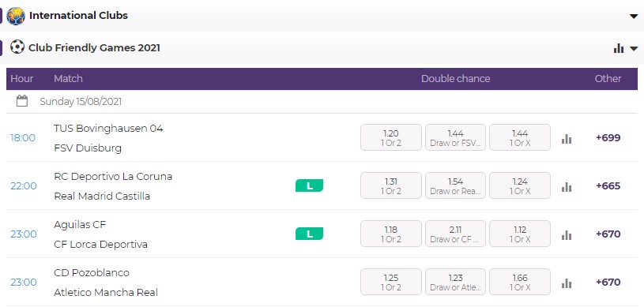
Task: Select 2.11 Draw or CF Lorca odds
Action: tap(455, 234)
